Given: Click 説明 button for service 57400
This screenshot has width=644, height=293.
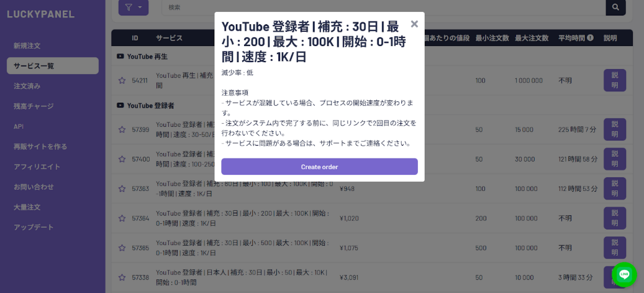Looking at the screenshot, I should coord(614,159).
